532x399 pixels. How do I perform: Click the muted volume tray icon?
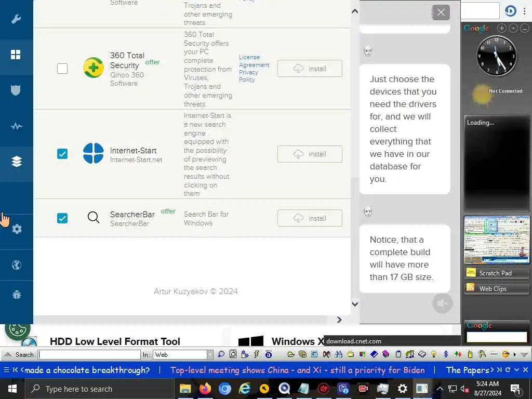464,389
